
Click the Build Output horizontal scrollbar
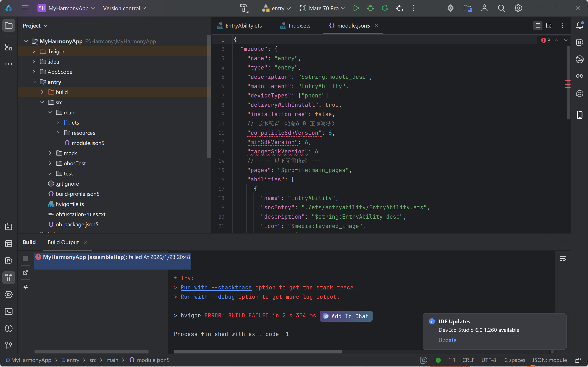[258, 352]
